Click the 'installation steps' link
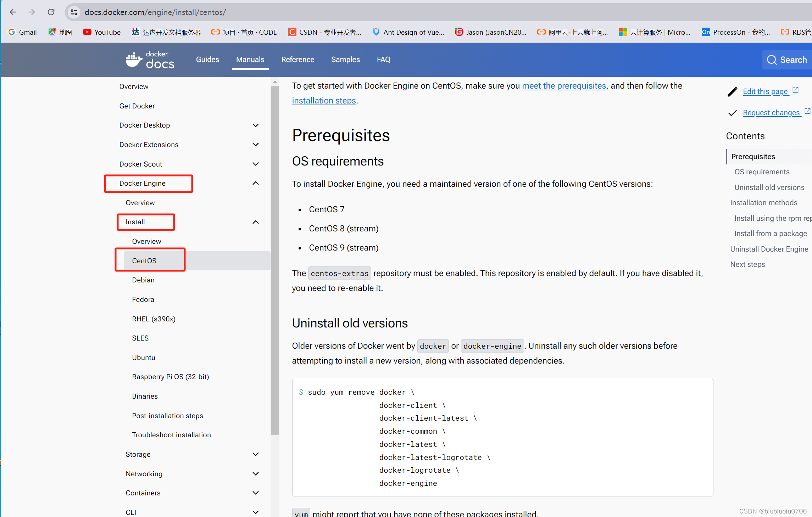This screenshot has width=812, height=517. [x=324, y=101]
